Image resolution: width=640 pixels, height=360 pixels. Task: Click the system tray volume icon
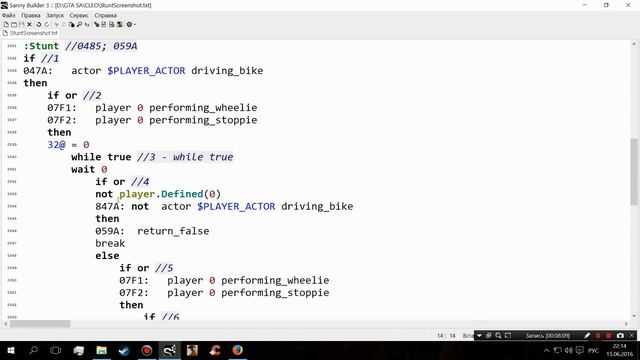tap(569, 350)
